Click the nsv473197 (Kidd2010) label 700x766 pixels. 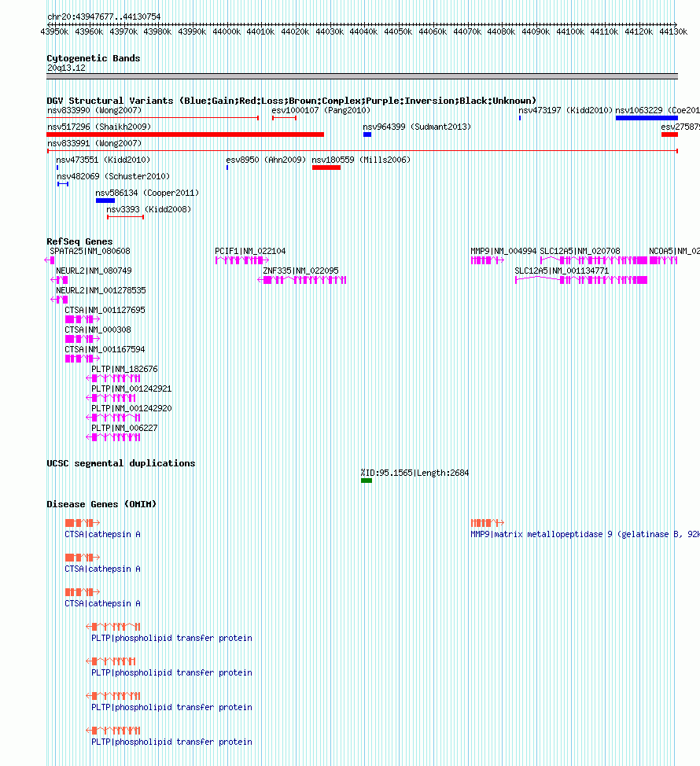click(566, 110)
